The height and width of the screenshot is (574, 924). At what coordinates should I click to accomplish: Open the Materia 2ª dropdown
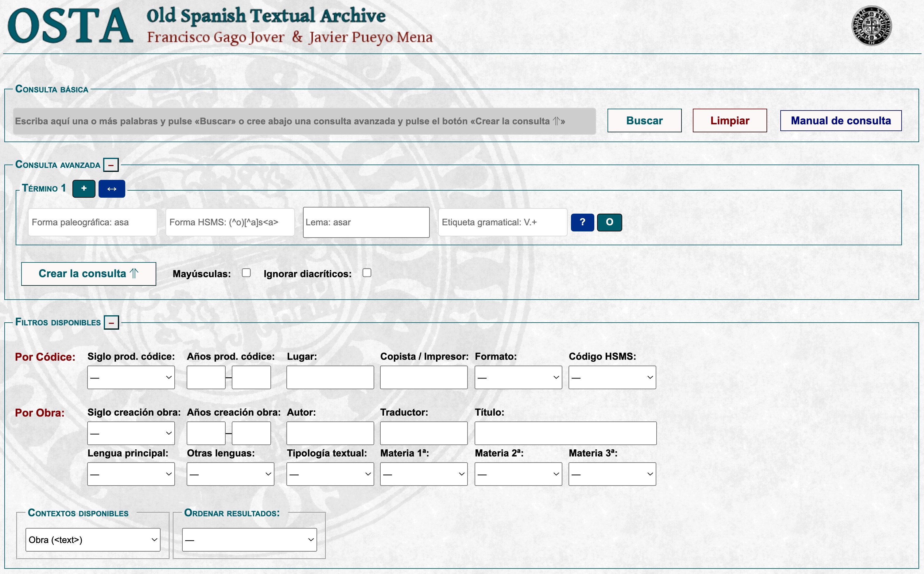click(518, 474)
